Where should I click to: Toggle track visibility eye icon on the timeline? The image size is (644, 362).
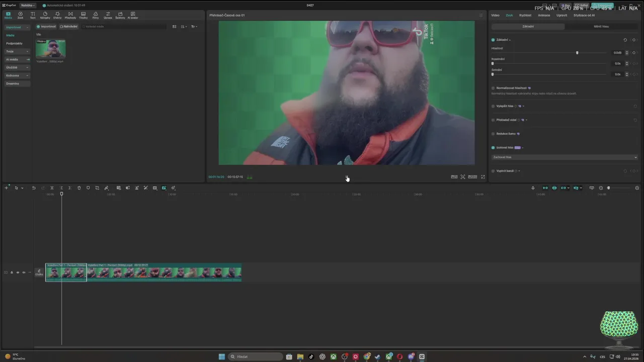18,273
